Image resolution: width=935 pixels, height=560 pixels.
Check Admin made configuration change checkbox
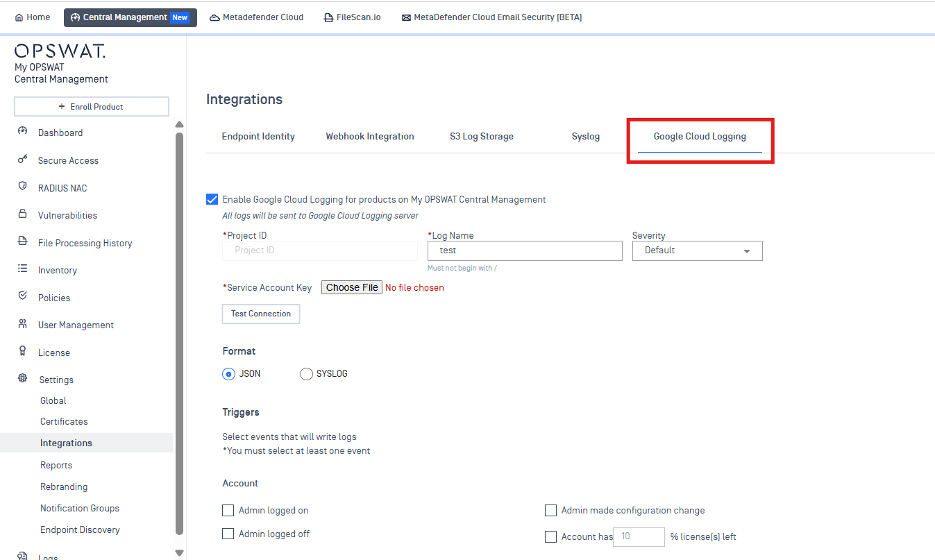pos(551,511)
